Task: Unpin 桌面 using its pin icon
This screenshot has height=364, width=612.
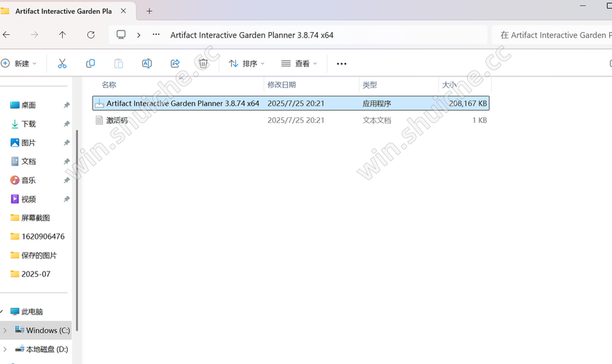Action: (x=67, y=105)
